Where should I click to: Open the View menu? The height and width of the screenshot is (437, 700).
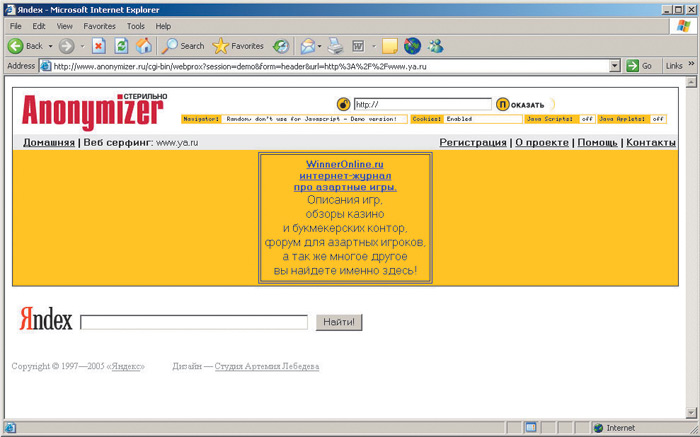click(x=64, y=26)
